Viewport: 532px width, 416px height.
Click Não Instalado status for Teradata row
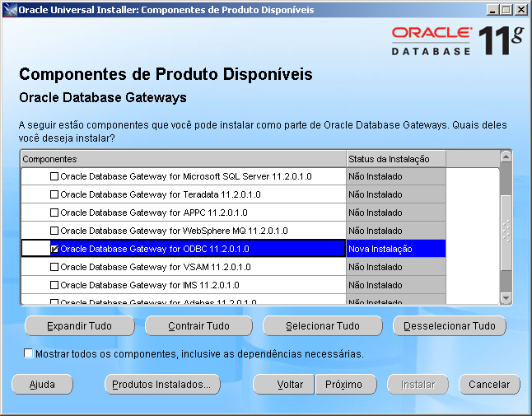(396, 194)
